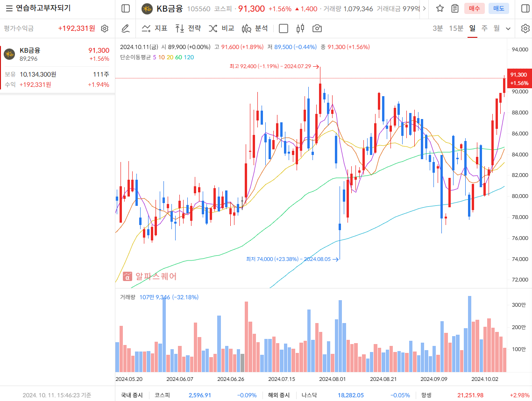Capture the chart with the camera icon
The height and width of the screenshot is (401, 532).
[x=317, y=28]
